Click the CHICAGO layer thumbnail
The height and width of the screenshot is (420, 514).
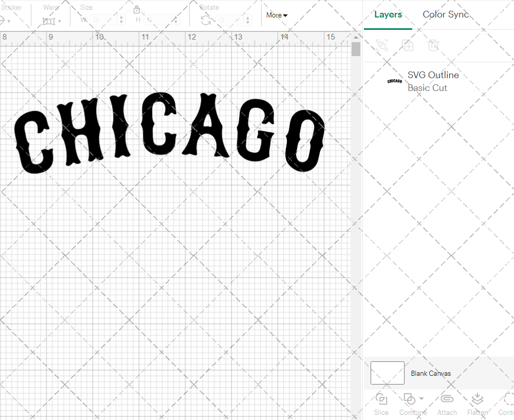(394, 81)
